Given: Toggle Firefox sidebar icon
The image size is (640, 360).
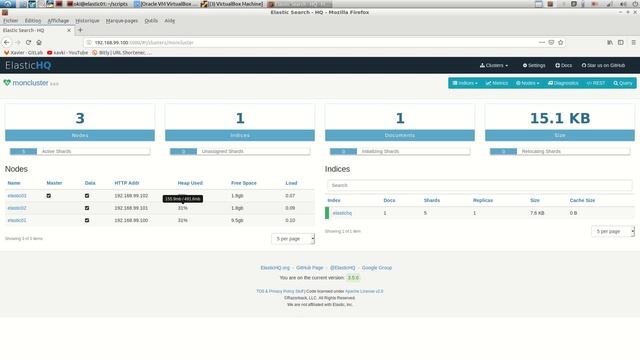Looking at the screenshot, I should click(x=620, y=42).
